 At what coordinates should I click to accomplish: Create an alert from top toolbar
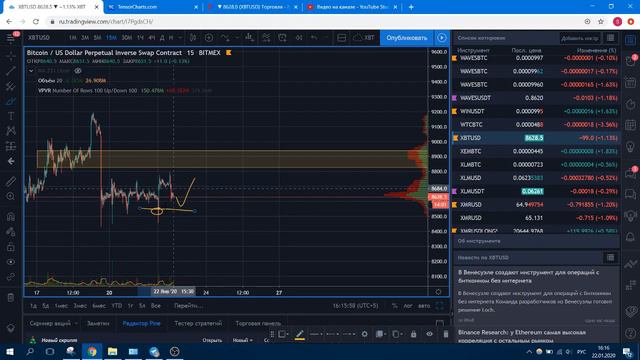(282, 38)
